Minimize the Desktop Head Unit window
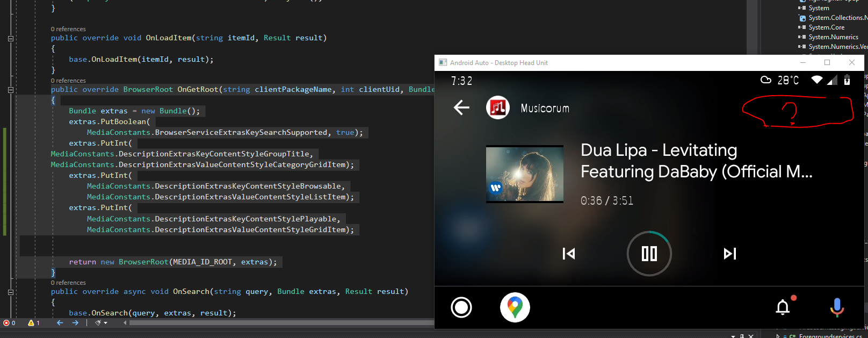This screenshot has height=338, width=868. coord(803,62)
